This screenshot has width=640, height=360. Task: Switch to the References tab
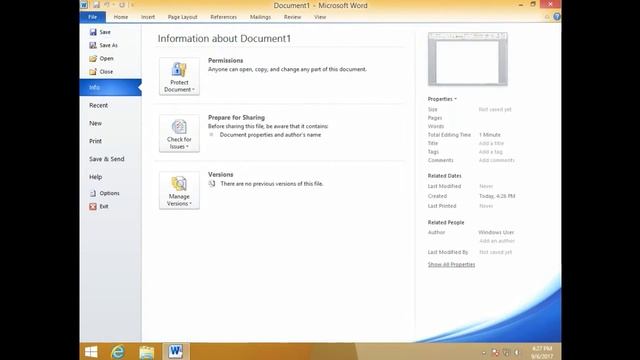223,17
